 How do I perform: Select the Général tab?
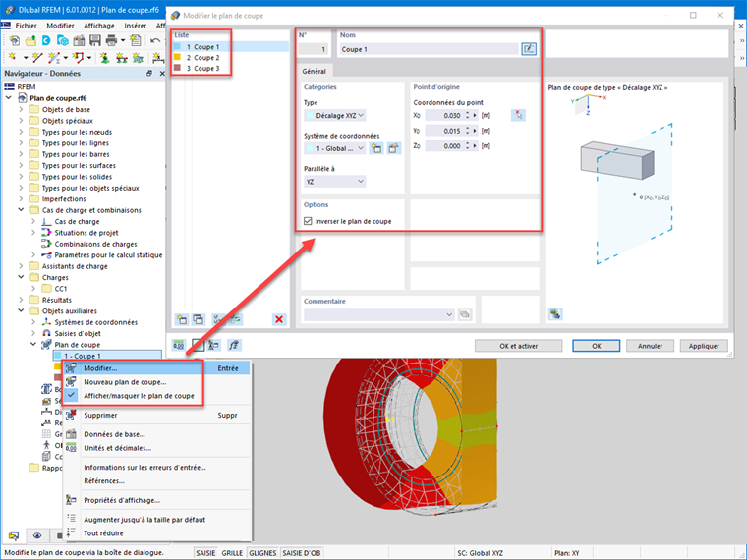[x=314, y=71]
